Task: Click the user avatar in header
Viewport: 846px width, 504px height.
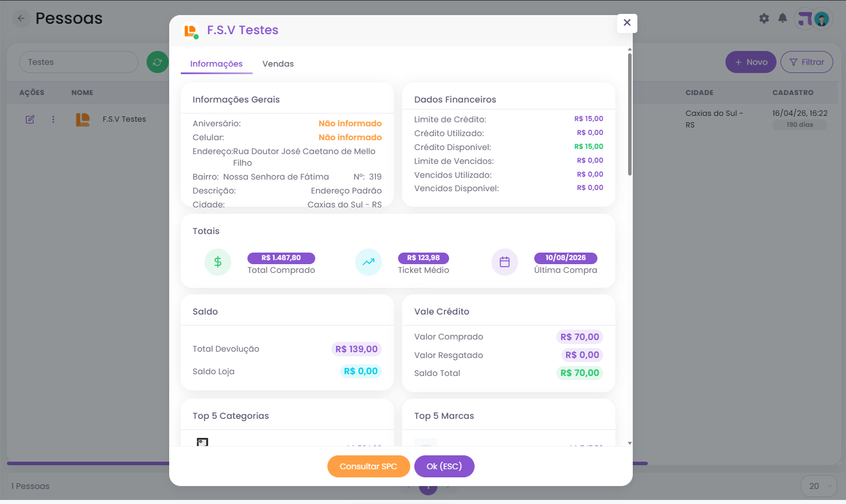Action: point(821,19)
